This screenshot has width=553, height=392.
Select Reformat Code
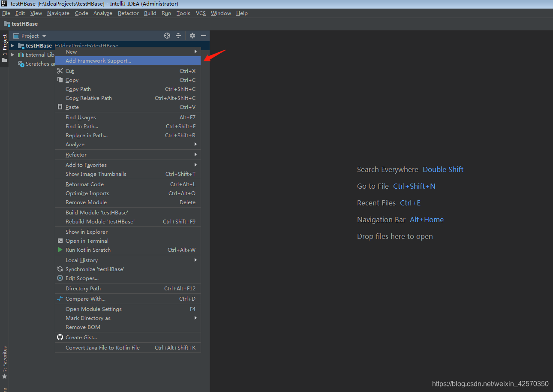click(x=128, y=184)
